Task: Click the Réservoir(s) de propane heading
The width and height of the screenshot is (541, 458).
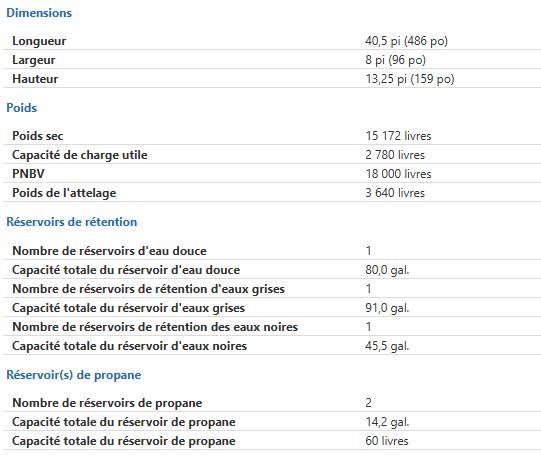Action: [74, 375]
